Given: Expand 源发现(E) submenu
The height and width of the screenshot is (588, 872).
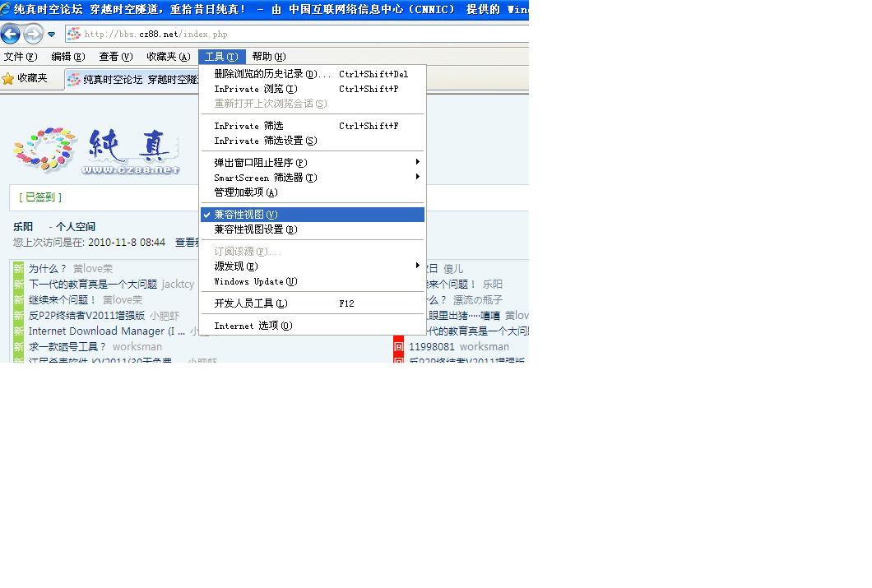Looking at the screenshot, I should click(x=313, y=266).
